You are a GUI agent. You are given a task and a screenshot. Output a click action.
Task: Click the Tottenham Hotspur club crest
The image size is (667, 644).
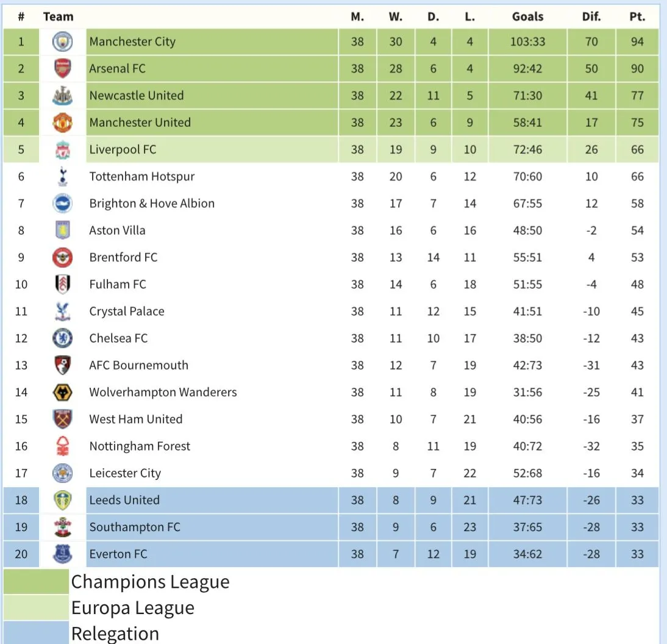(x=62, y=177)
